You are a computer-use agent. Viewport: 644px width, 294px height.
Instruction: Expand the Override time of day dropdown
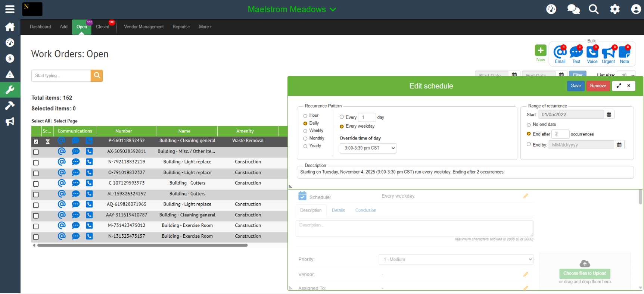[368, 148]
